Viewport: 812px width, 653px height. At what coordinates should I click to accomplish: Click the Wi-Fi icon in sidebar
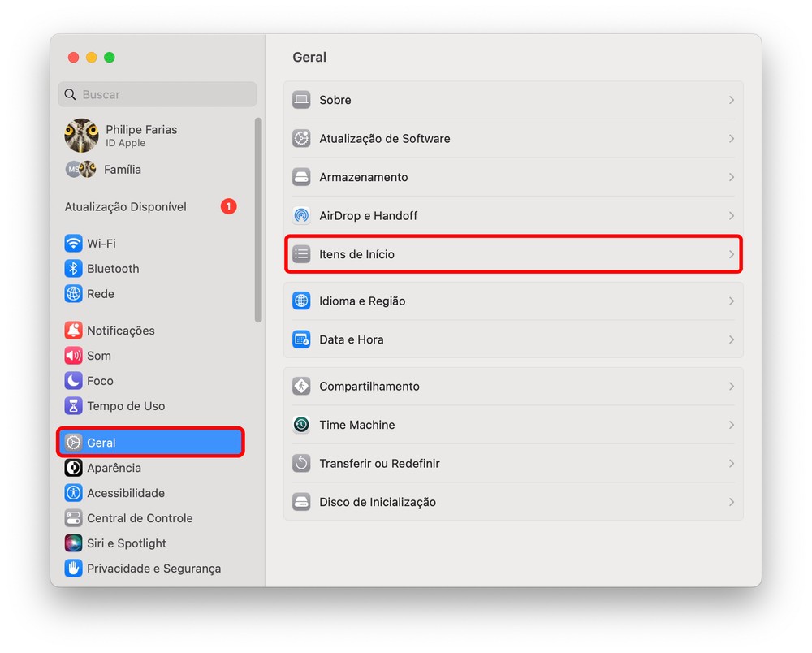tap(74, 244)
